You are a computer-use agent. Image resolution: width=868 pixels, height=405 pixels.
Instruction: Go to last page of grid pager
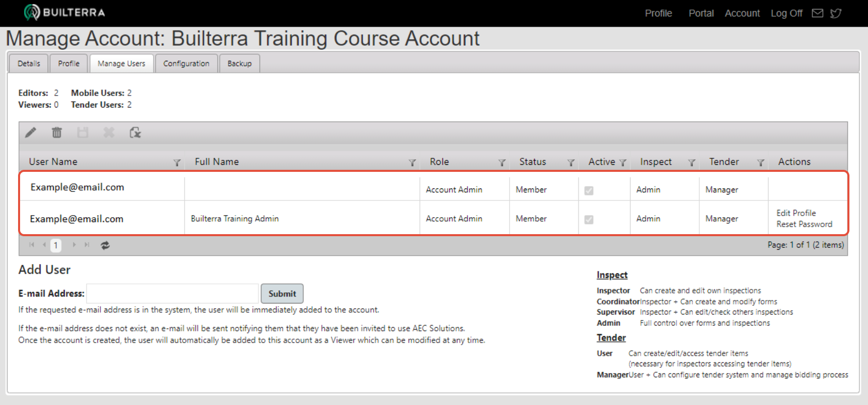[x=87, y=245]
